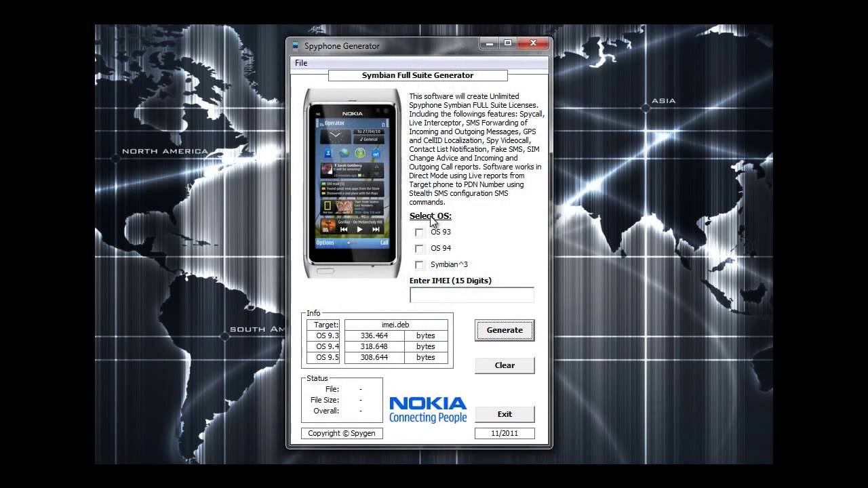Click the Copyright © Spygen field
This screenshot has width=868, height=488.
342,433
